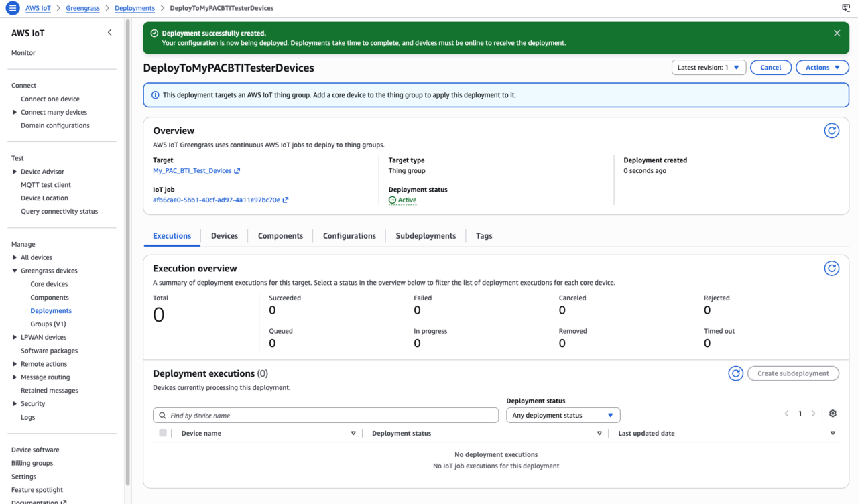Collapse Greengrass devices tree item

click(x=15, y=271)
